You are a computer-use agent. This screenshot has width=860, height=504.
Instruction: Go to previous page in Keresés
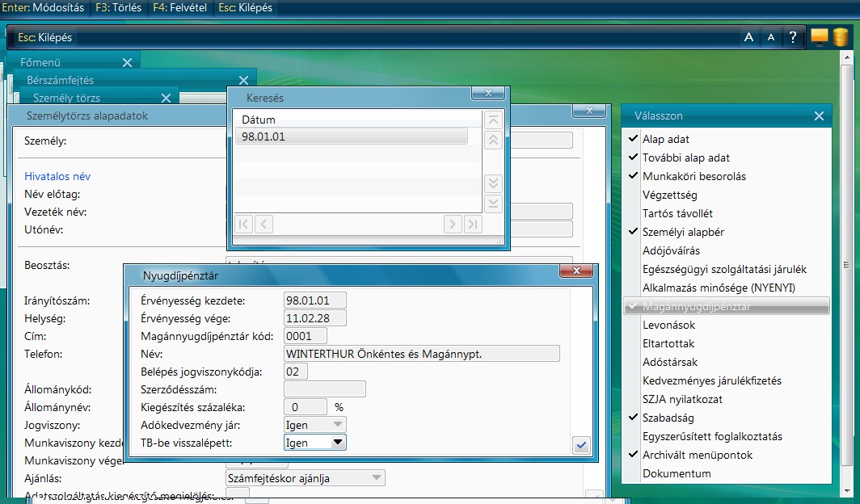point(263,224)
